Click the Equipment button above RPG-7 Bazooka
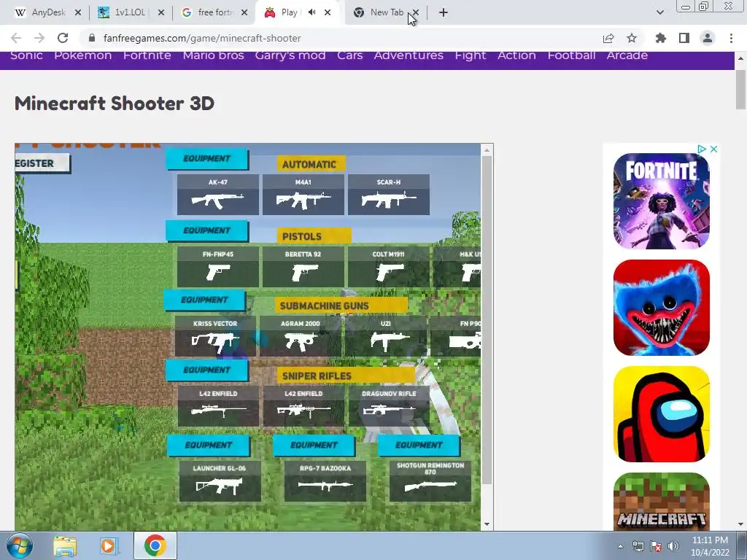Image resolution: width=747 pixels, height=560 pixels. click(314, 446)
